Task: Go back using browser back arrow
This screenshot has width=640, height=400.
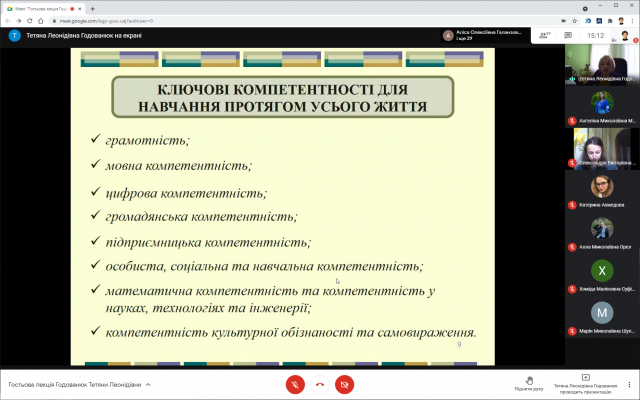Action: pyautogui.click(x=9, y=19)
